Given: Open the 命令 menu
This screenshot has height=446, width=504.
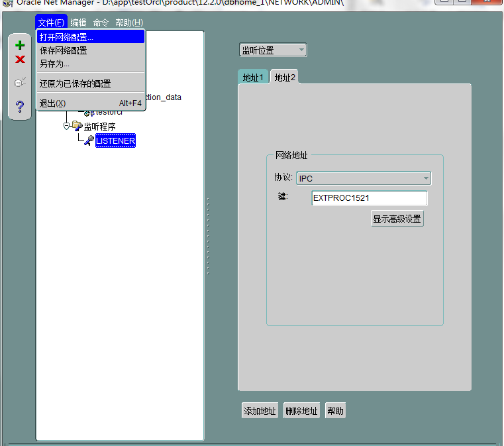Looking at the screenshot, I should [x=101, y=23].
